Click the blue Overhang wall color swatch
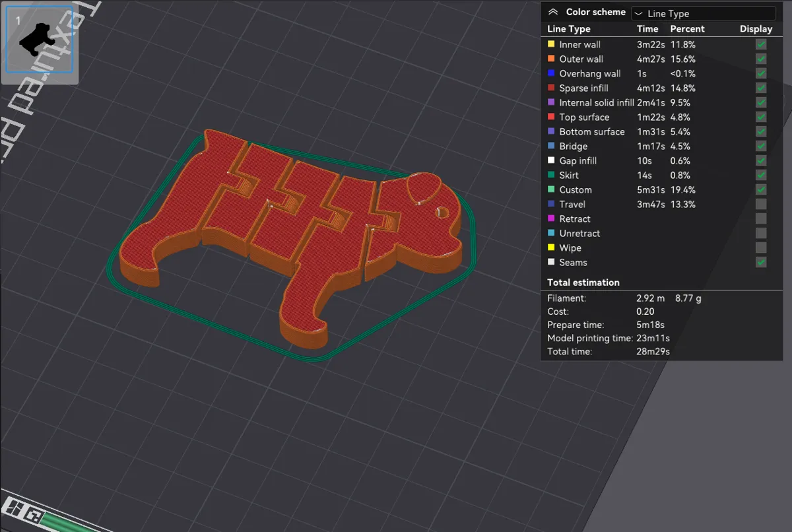 (551, 73)
